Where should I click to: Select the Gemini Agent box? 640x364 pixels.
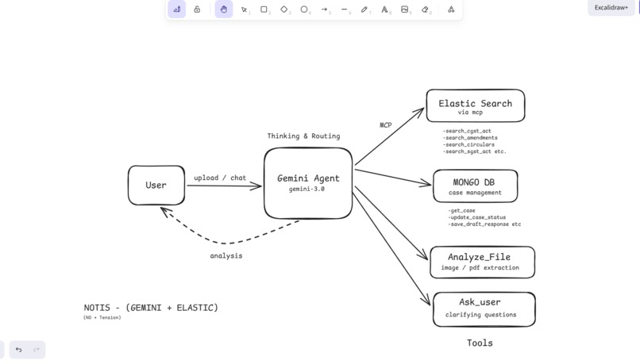(308, 183)
